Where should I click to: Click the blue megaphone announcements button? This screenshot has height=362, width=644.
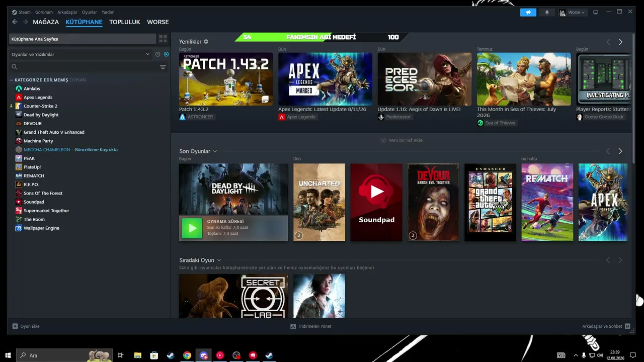point(528,12)
